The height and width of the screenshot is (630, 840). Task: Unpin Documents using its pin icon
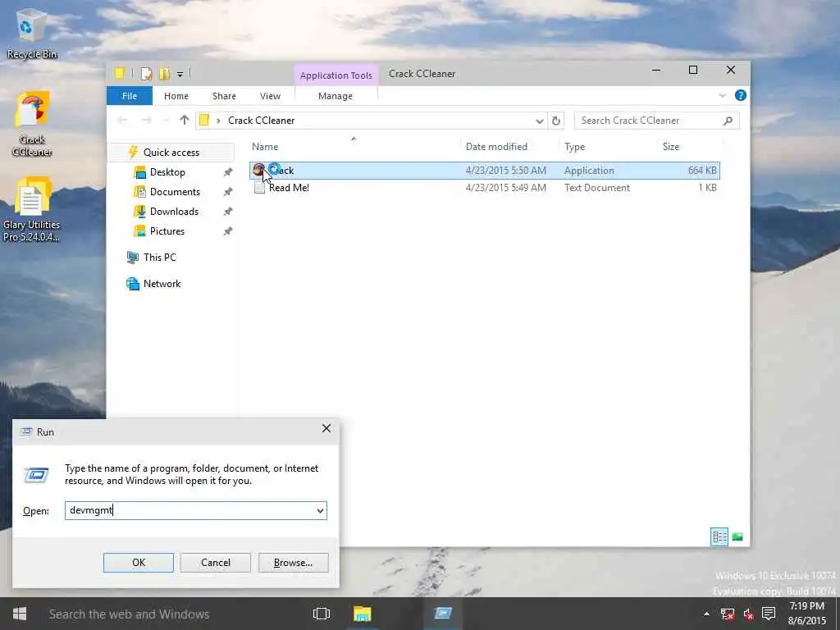[x=228, y=192]
